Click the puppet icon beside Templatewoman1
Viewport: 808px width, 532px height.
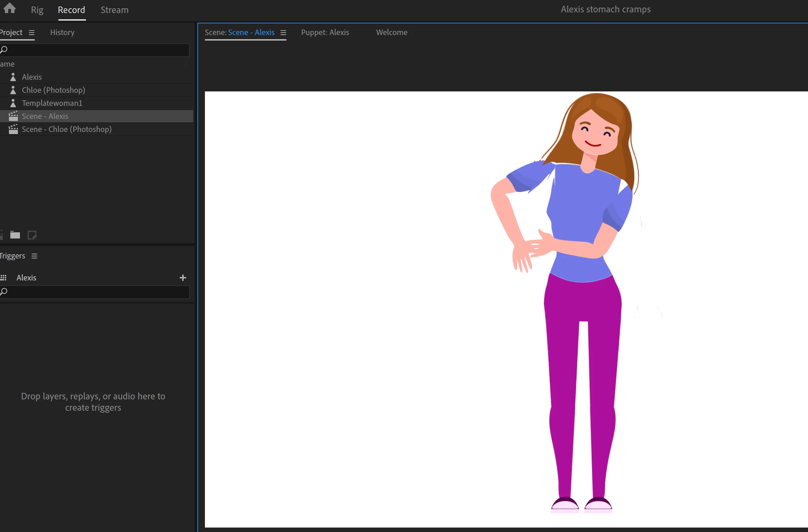click(13, 103)
